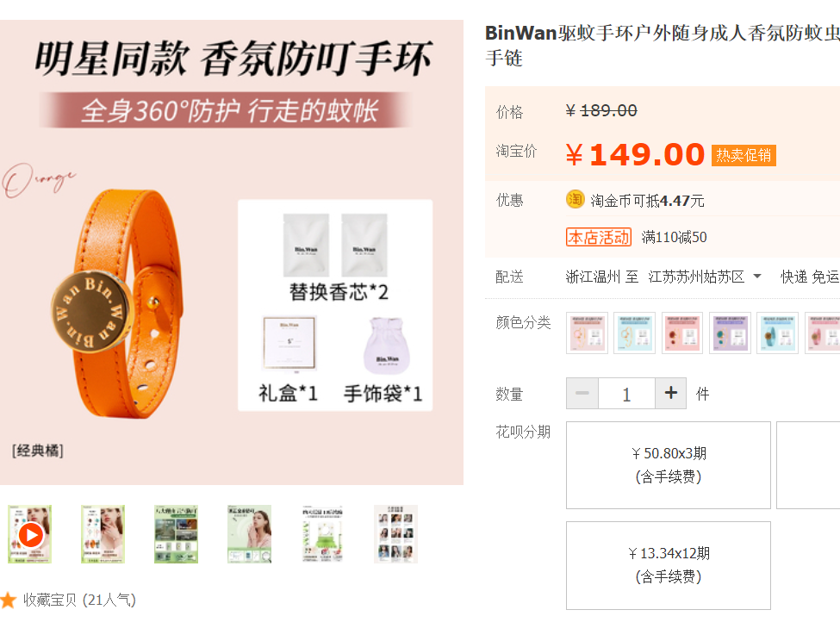Viewport: 840px width, 641px height.
Task: Expand the delivery destination dropdown arrow
Action: click(x=757, y=277)
